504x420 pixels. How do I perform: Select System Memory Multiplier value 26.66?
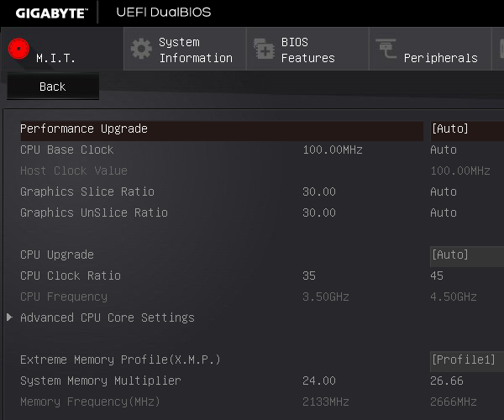447,381
